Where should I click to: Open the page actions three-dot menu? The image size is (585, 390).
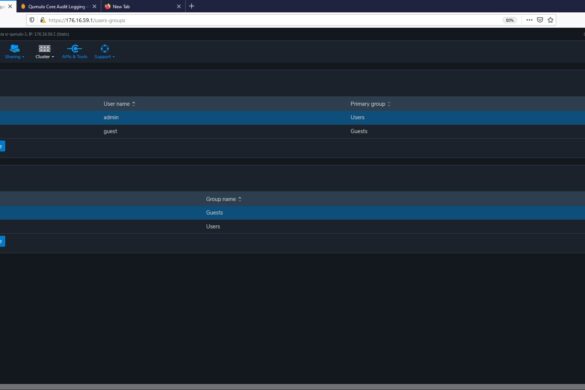pyautogui.click(x=529, y=20)
